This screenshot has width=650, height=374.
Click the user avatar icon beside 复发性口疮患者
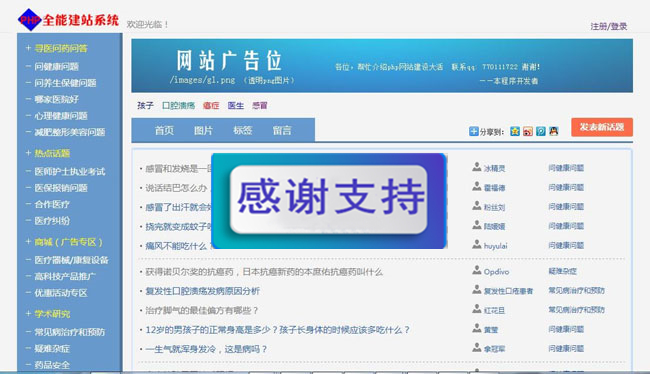(x=477, y=290)
